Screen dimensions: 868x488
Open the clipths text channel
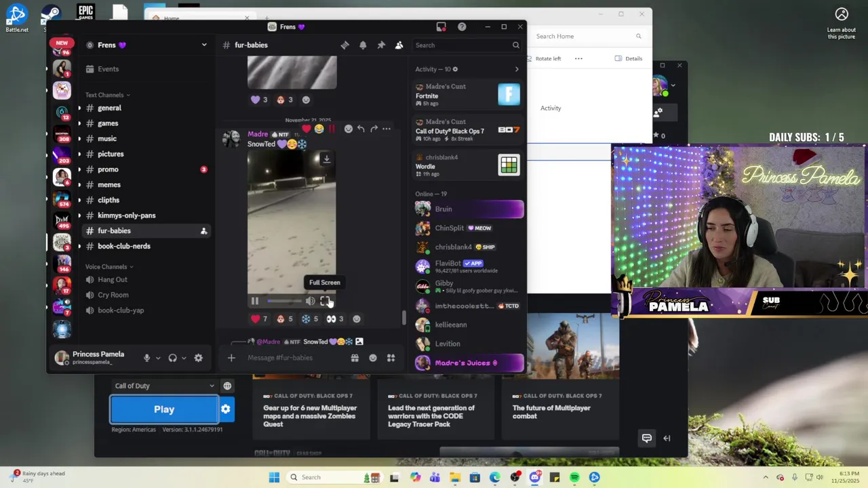click(108, 200)
